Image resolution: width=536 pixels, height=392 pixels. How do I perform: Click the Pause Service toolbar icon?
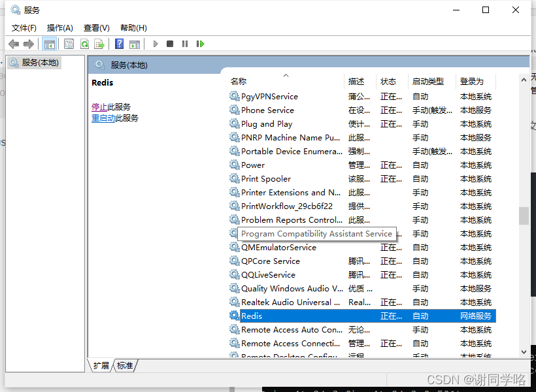185,44
